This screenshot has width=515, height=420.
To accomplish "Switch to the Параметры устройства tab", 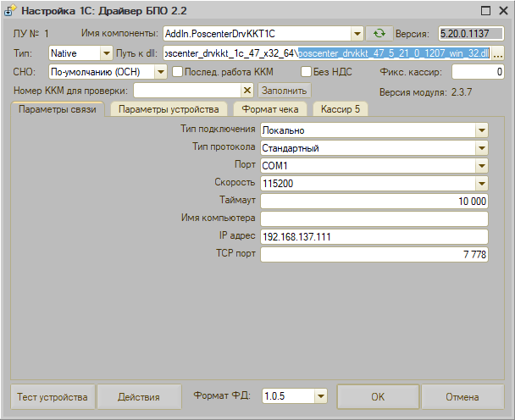I will 169,109.
